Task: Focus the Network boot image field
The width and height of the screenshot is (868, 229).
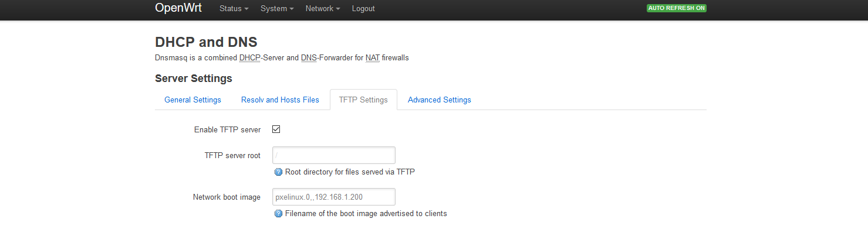Action: [x=333, y=197]
